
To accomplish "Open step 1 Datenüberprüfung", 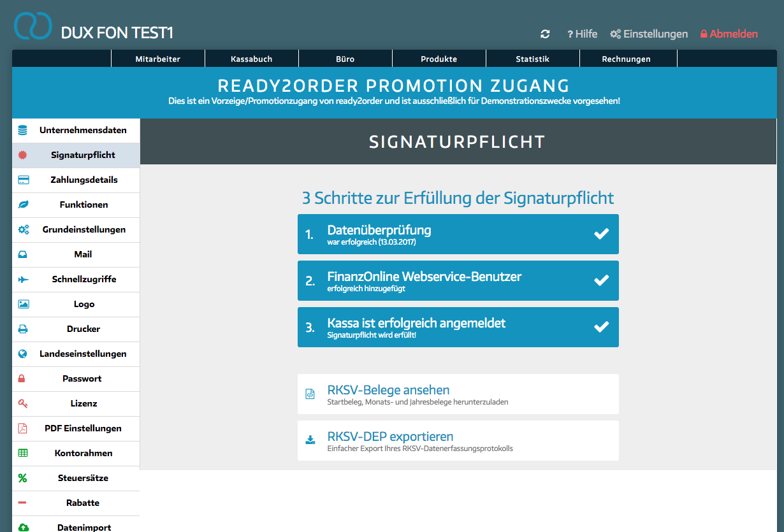I will [x=458, y=234].
